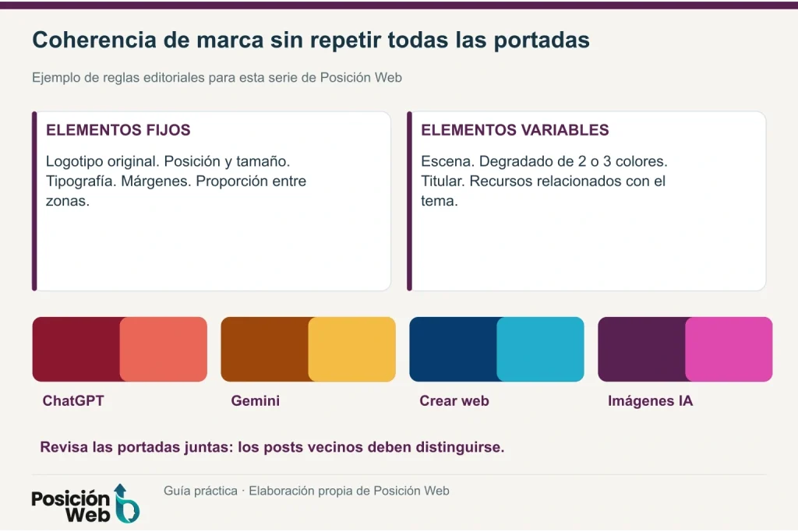Screen dimensions: 798x532
Task: Select the dark red ChatGPT swatch
Action: pyautogui.click(x=76, y=350)
